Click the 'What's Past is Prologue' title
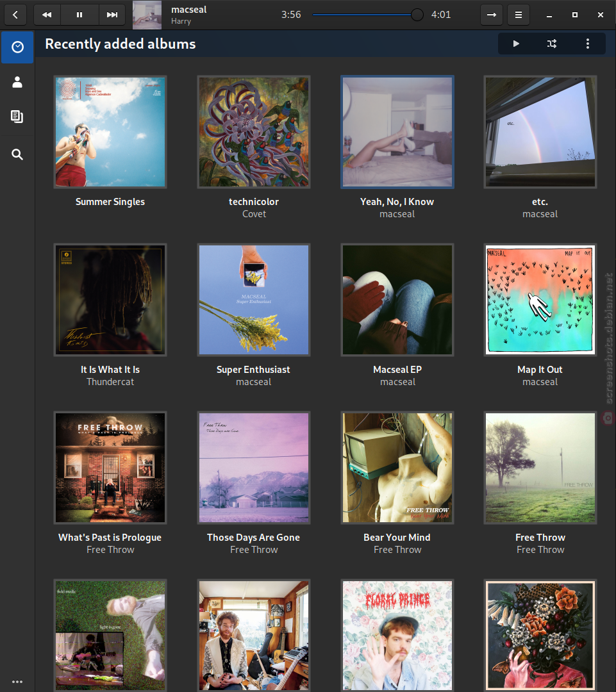This screenshot has width=616, height=692. coord(110,538)
